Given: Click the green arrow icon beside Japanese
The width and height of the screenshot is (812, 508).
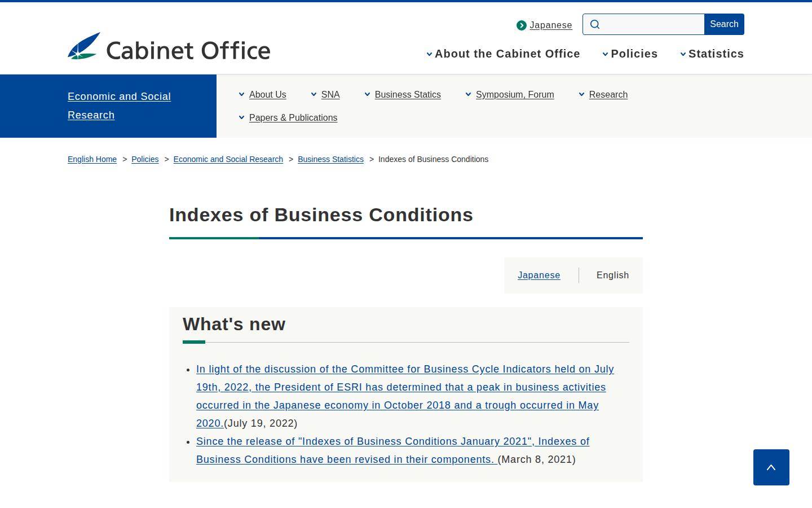Looking at the screenshot, I should 522,25.
